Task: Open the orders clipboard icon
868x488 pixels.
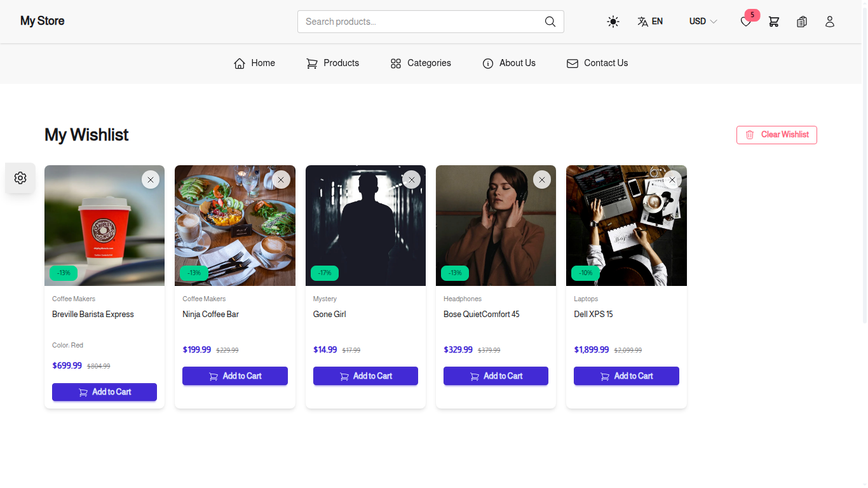Action: [801, 21]
